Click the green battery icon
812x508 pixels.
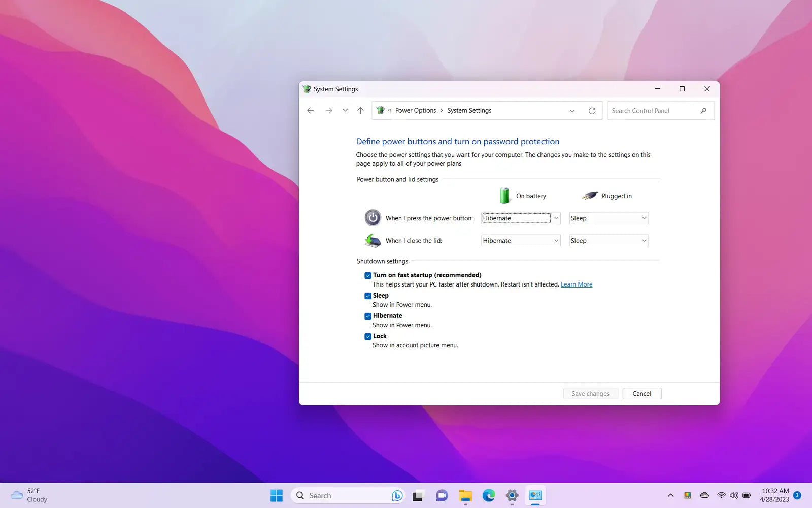click(504, 196)
